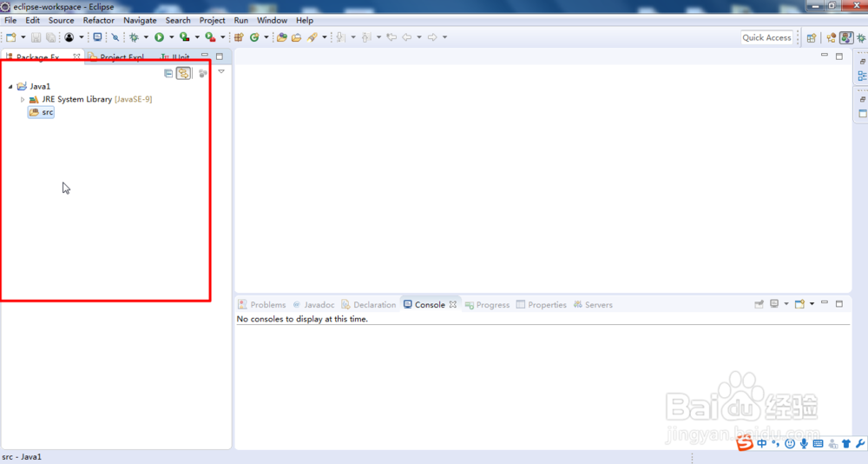The width and height of the screenshot is (868, 464).
Task: Switch to the Declaration tab
Action: [369, 305]
